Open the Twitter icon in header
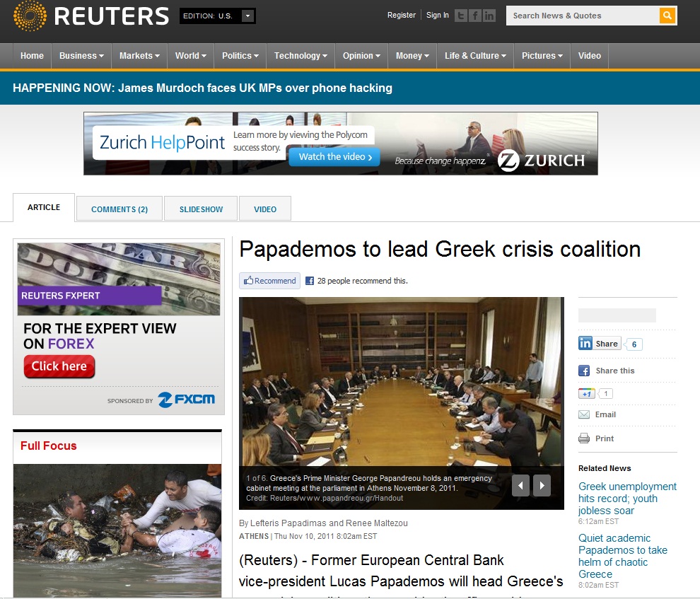700x599 pixels. [461, 16]
